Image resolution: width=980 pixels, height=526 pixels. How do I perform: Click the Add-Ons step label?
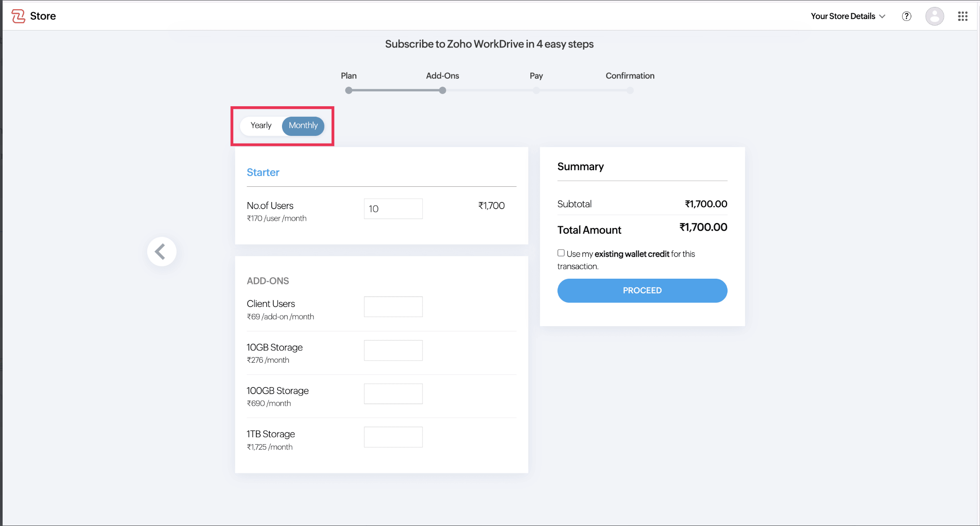442,76
